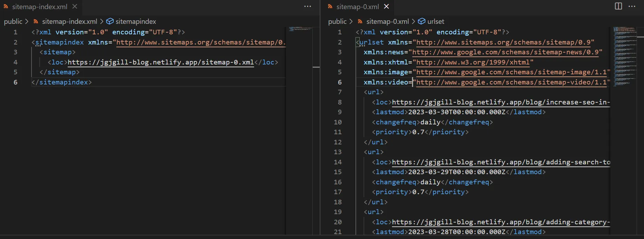Open the sitemap-video/1.1 schema link
This screenshot has width=644, height=239.
[511, 82]
